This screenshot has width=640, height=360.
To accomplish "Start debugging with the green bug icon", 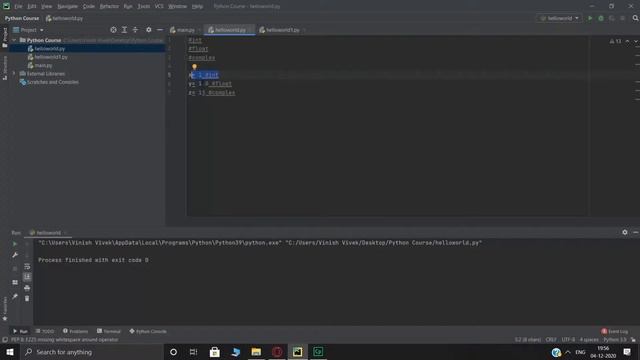I will (601, 18).
